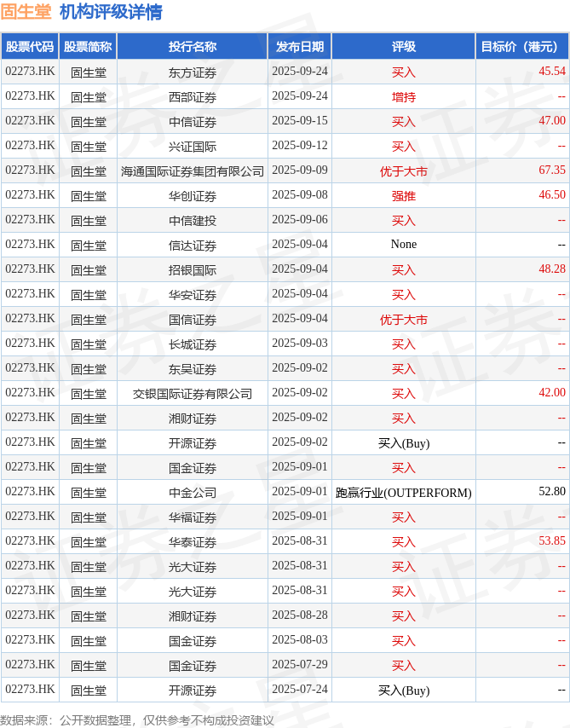Click target price 46.50
Screen dimensions: 570x728
[x=552, y=194]
